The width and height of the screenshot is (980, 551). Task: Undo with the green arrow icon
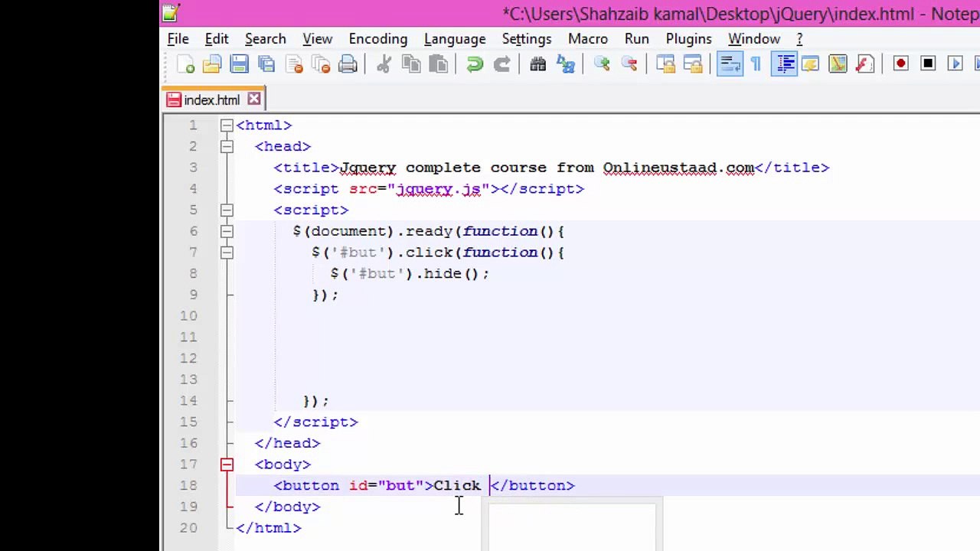[x=475, y=65]
